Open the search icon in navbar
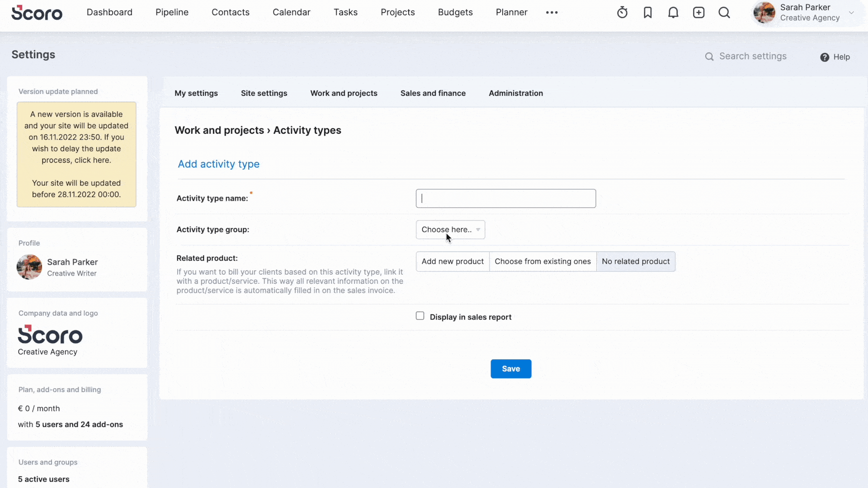868x488 pixels. click(725, 12)
